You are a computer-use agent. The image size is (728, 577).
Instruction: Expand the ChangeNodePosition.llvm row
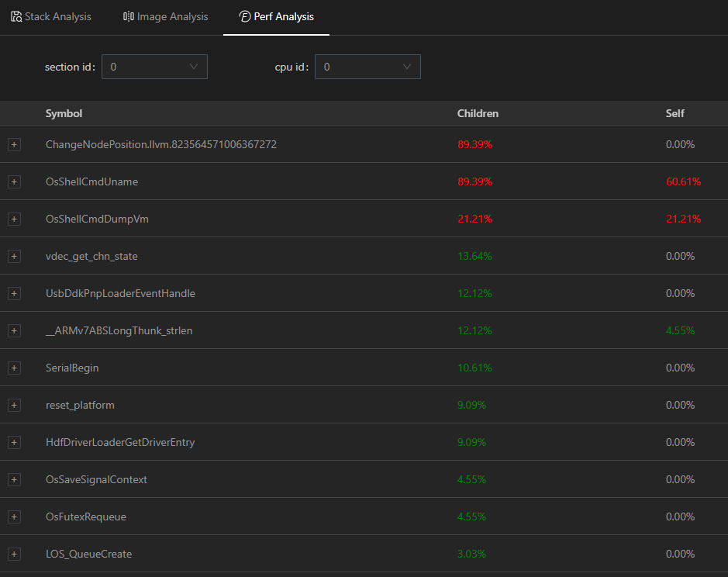(15, 144)
